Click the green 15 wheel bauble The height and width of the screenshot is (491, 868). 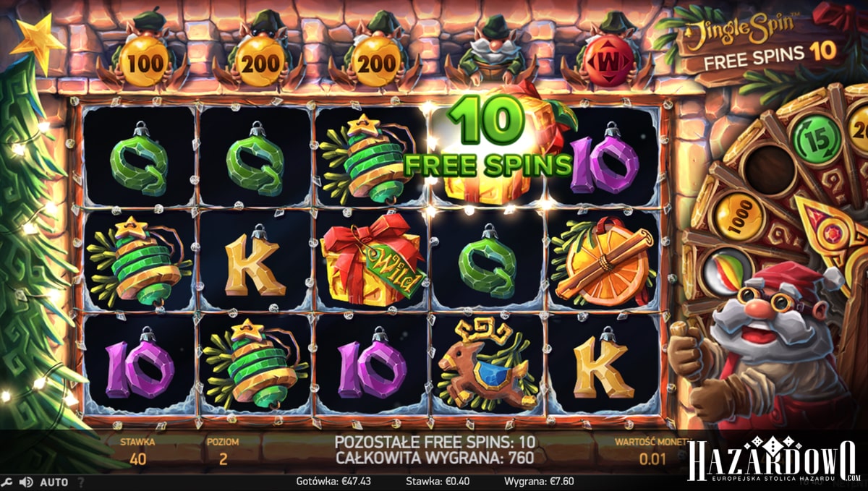click(x=814, y=137)
